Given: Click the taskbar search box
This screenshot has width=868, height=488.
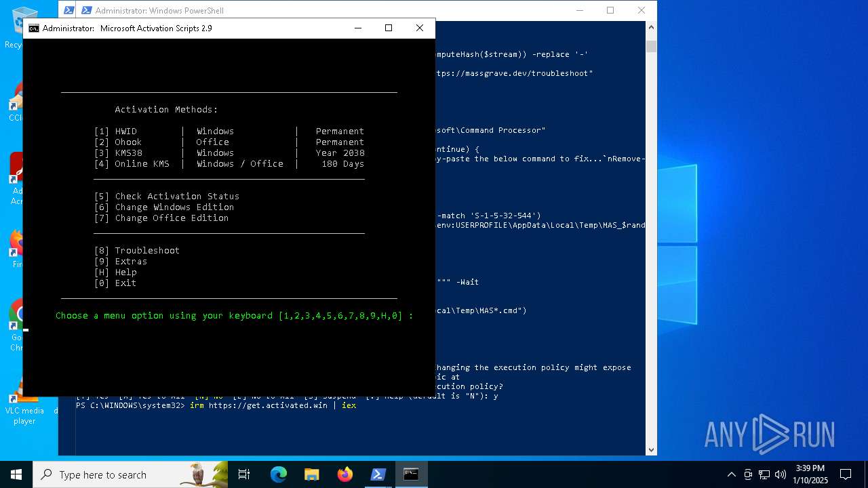Looking at the screenshot, I should point(130,474).
